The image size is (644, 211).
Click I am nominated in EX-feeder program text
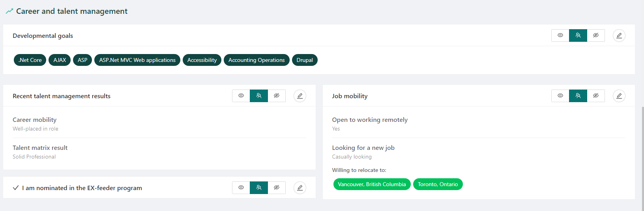pyautogui.click(x=82, y=188)
